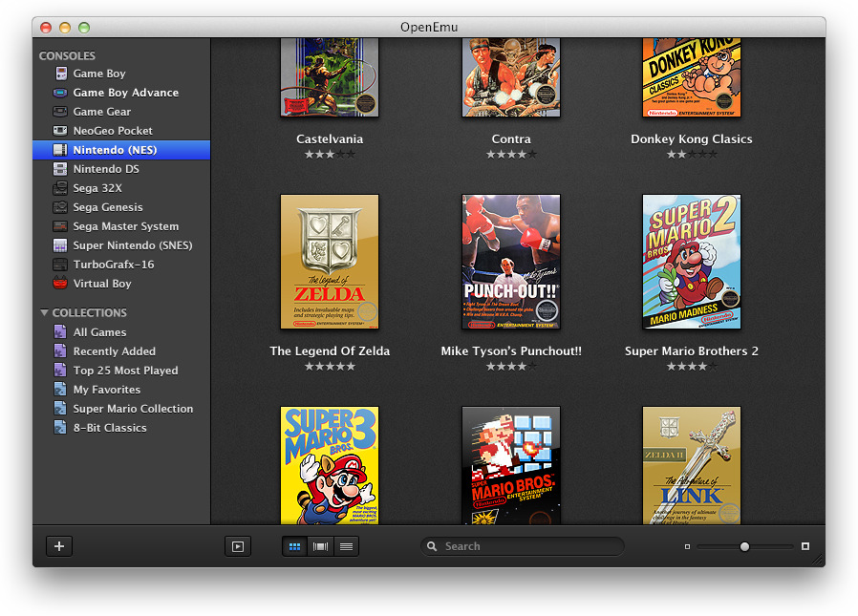Click the cover size slider knob

(x=744, y=546)
